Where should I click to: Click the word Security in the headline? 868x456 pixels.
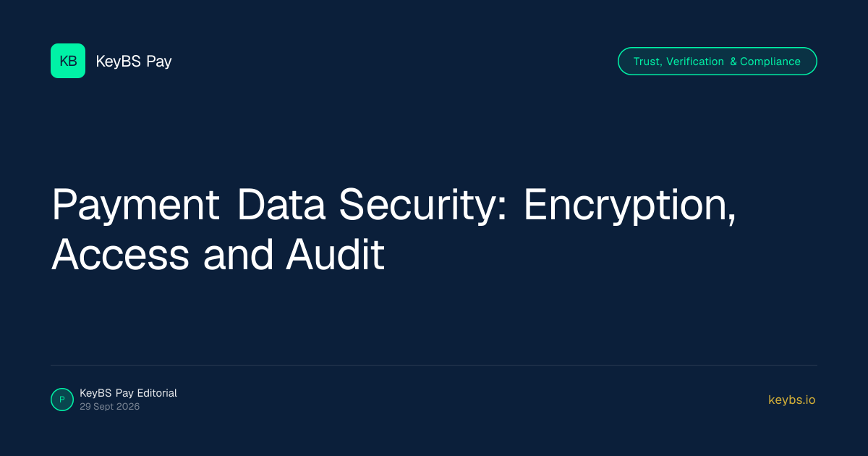425,205
